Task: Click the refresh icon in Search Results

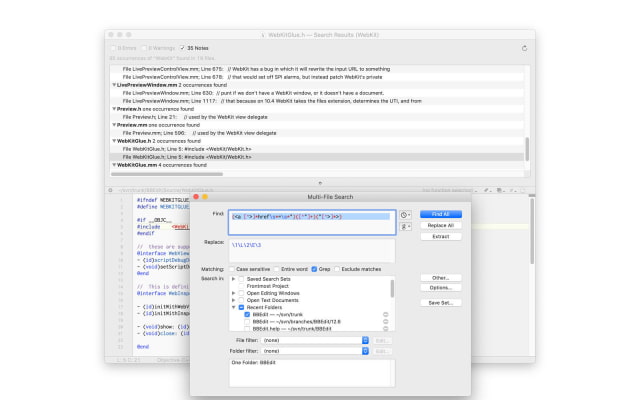Action: (x=524, y=47)
